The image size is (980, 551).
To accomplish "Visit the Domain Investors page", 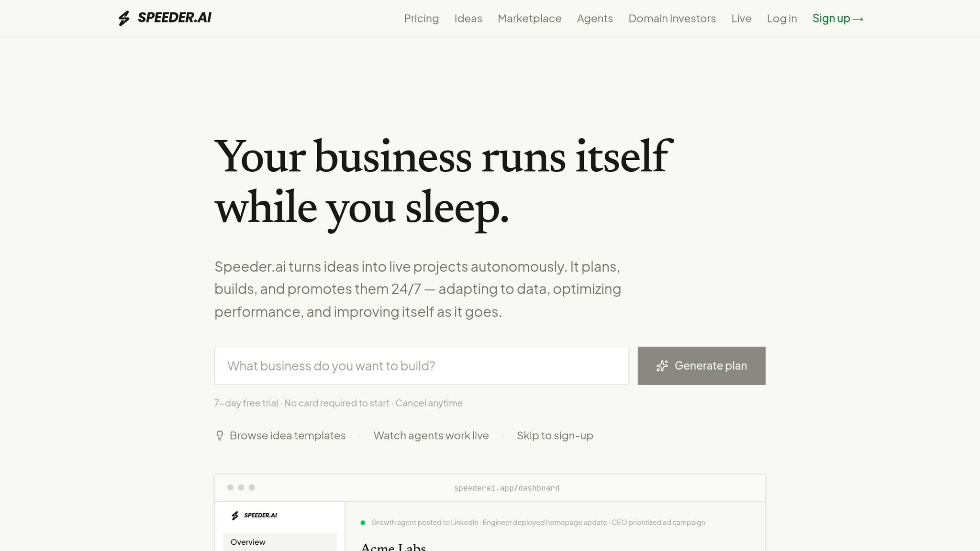I will pyautogui.click(x=672, y=19).
